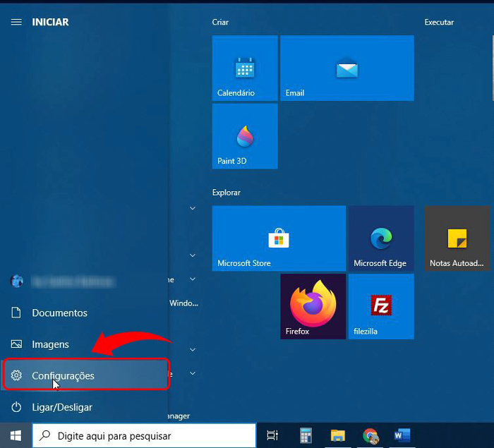Launch the Firefox tile
Screen dimensions: 494x448
coord(313,306)
